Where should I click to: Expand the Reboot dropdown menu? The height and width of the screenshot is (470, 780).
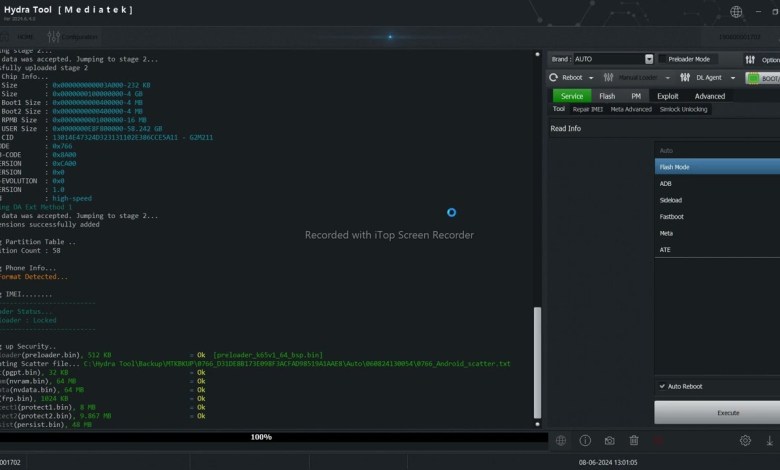(x=591, y=78)
